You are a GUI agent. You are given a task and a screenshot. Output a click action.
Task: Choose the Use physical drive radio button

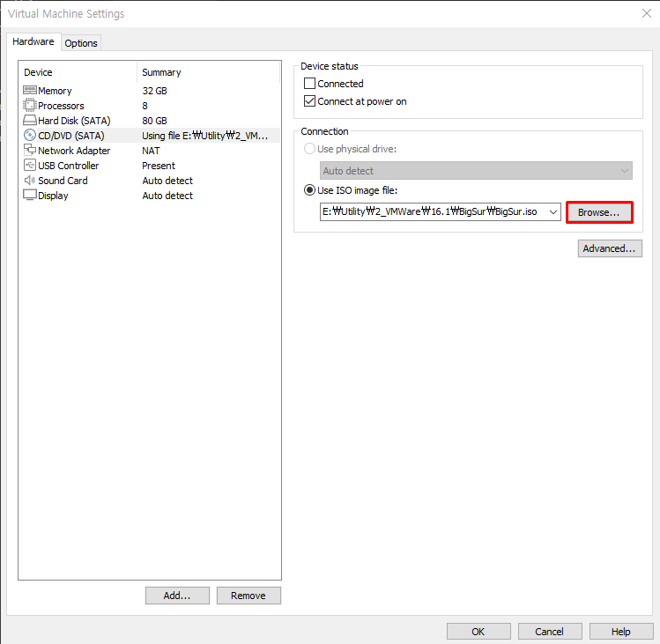309,149
